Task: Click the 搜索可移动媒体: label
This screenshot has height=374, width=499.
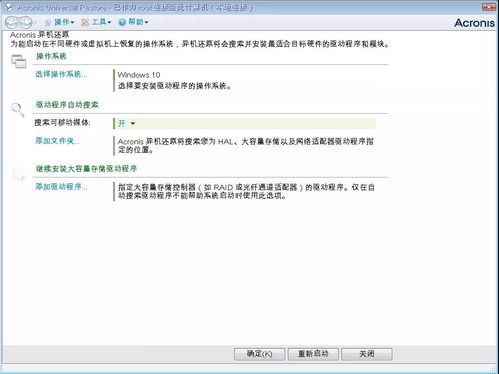Action: click(x=62, y=123)
